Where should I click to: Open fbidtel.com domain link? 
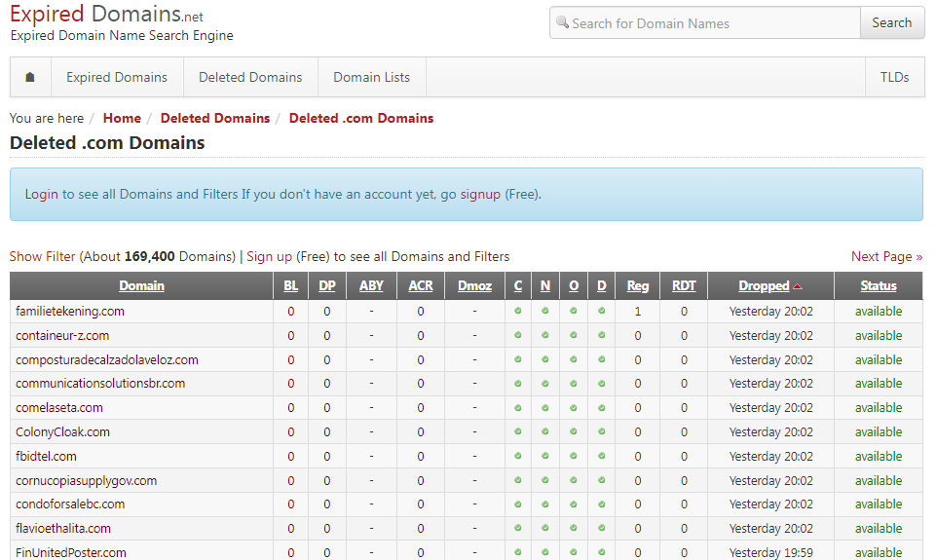point(46,456)
